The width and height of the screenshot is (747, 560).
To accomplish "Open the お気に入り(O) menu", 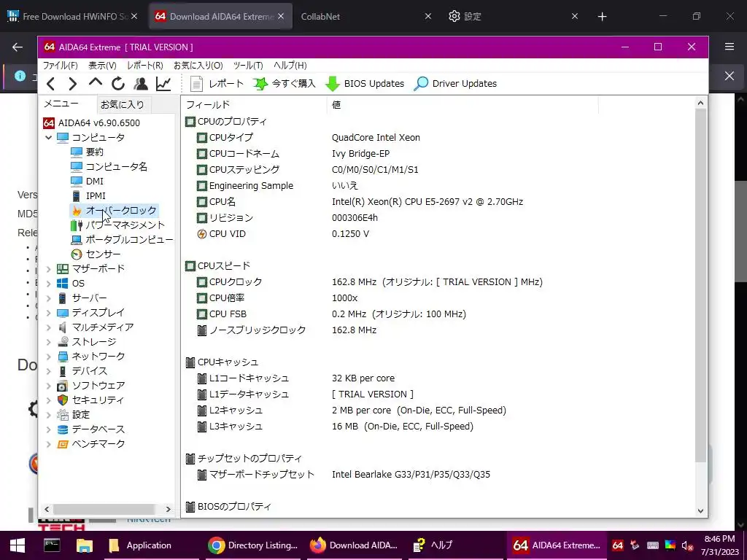I will 198,65.
